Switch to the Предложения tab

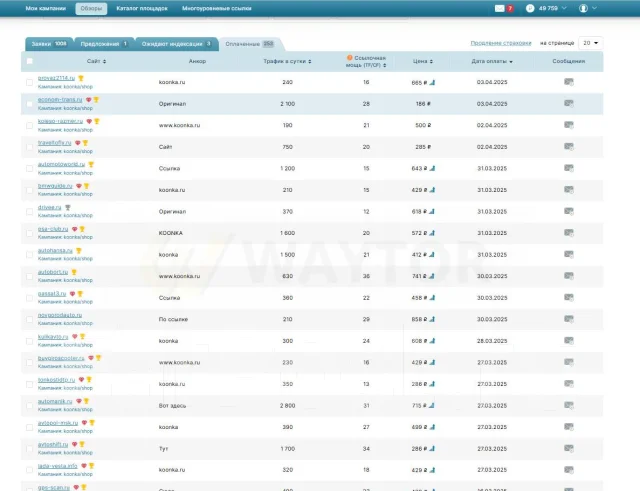coord(104,44)
